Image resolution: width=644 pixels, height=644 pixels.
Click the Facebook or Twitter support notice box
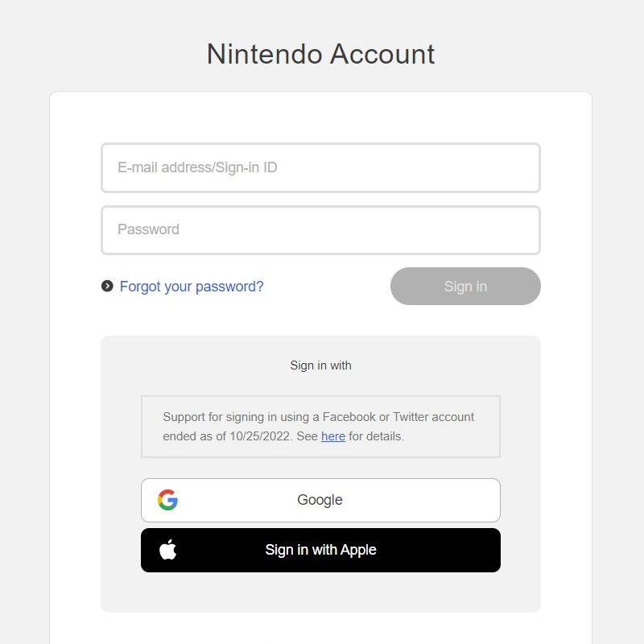tap(320, 427)
